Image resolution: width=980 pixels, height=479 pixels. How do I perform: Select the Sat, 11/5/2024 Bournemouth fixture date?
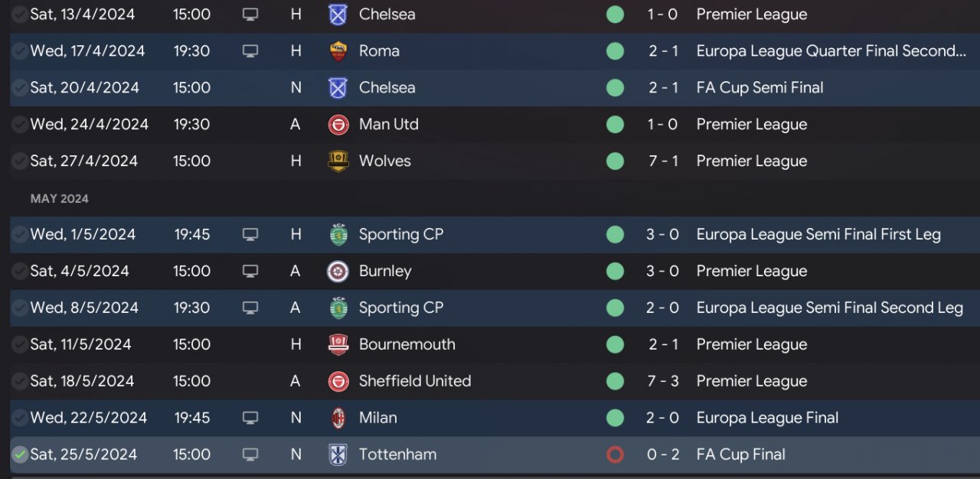tap(80, 345)
